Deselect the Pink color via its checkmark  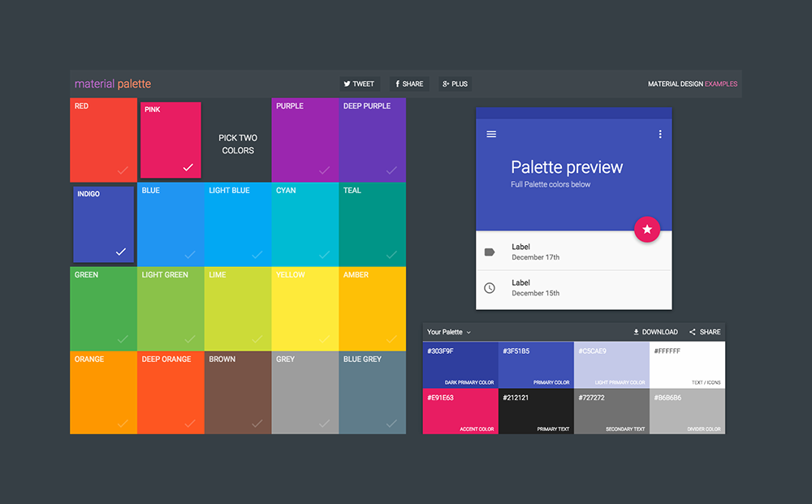tap(188, 169)
